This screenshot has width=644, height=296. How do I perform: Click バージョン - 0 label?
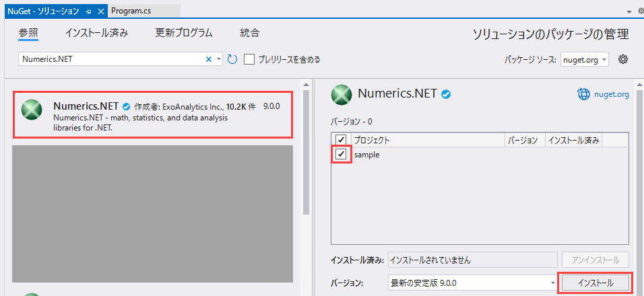(x=352, y=122)
